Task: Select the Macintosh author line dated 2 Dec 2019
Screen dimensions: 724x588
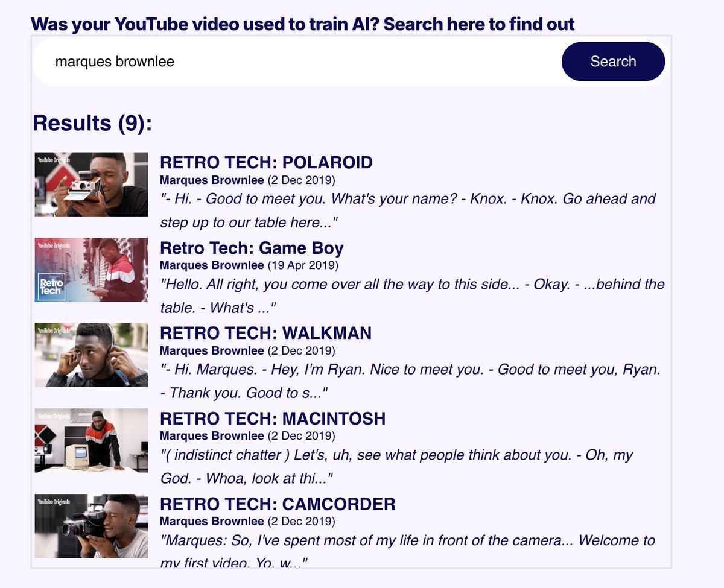Action: click(247, 436)
